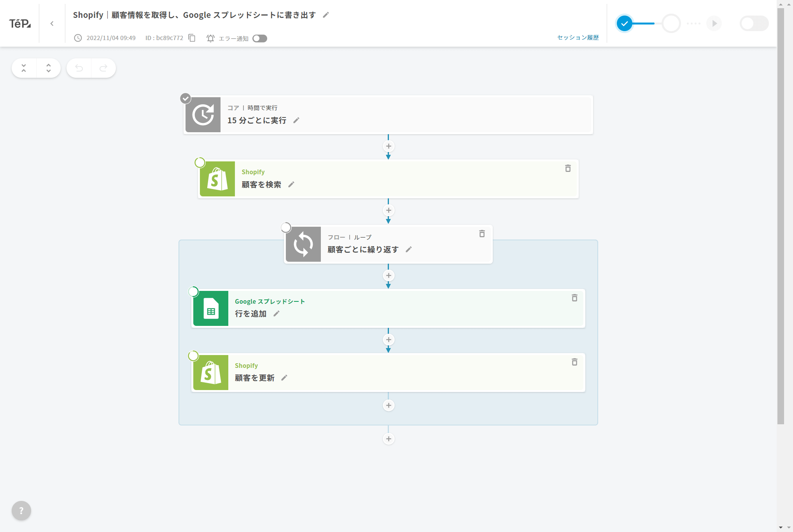The image size is (793, 532).
Task: Open the help question mark button
Action: pos(21,511)
